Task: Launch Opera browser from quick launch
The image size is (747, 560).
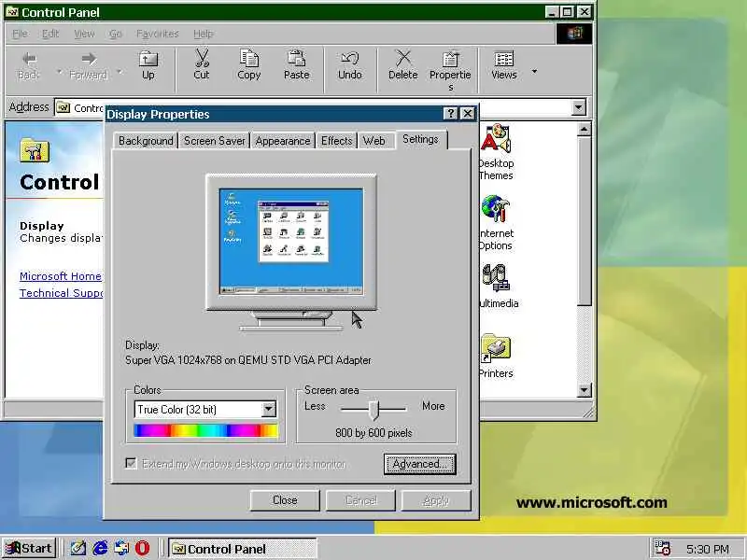Action: pyautogui.click(x=142, y=548)
